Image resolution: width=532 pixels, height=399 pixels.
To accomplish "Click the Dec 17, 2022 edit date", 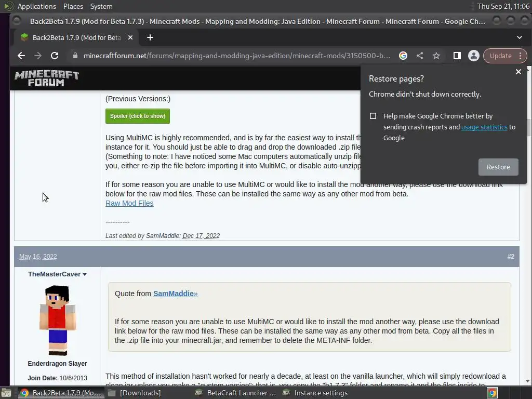I will tap(201, 236).
